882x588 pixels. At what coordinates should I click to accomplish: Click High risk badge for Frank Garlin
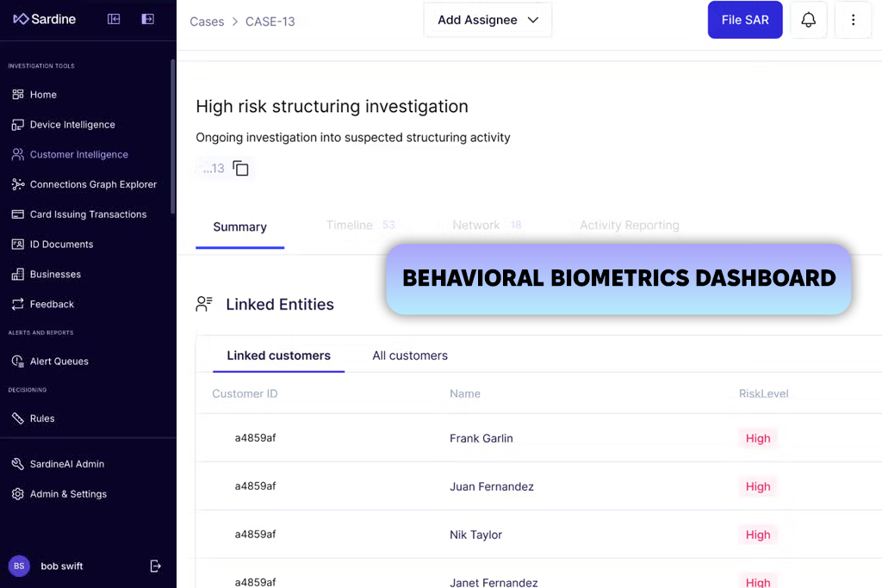tap(758, 438)
